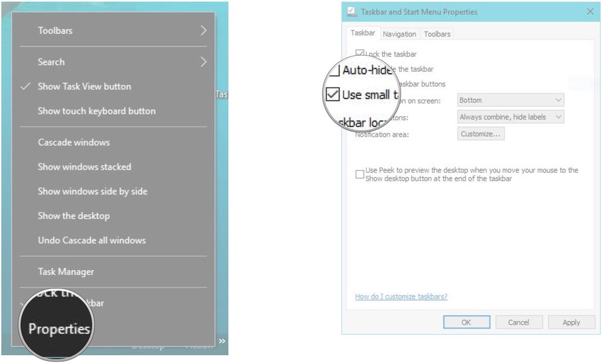Open the How do I customize taskbars link
The image size is (602, 364).
[x=400, y=296]
